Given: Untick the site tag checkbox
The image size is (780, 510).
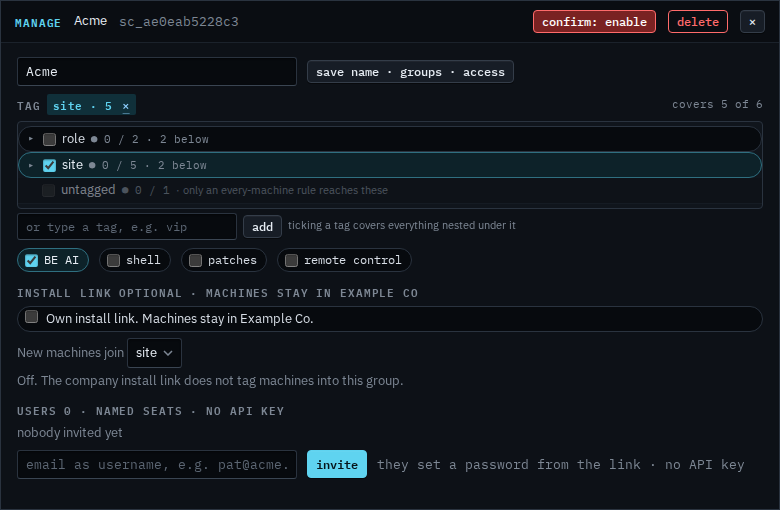Looking at the screenshot, I should click(49, 165).
